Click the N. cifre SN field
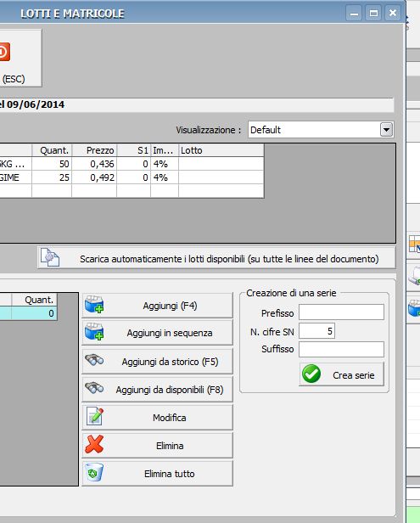This screenshot has width=420, height=523. point(316,331)
